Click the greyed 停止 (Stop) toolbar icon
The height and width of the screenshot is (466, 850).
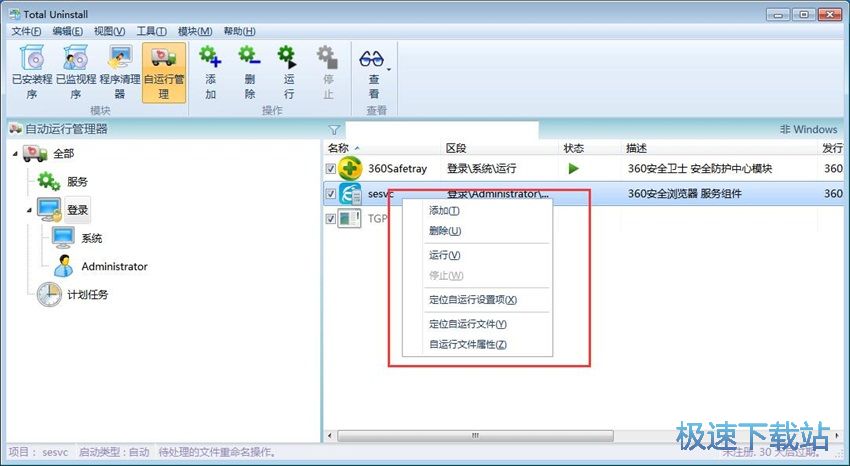tap(328, 57)
